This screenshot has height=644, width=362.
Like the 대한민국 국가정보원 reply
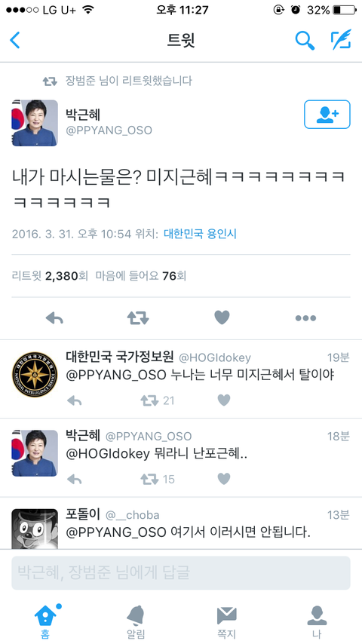click(x=223, y=400)
